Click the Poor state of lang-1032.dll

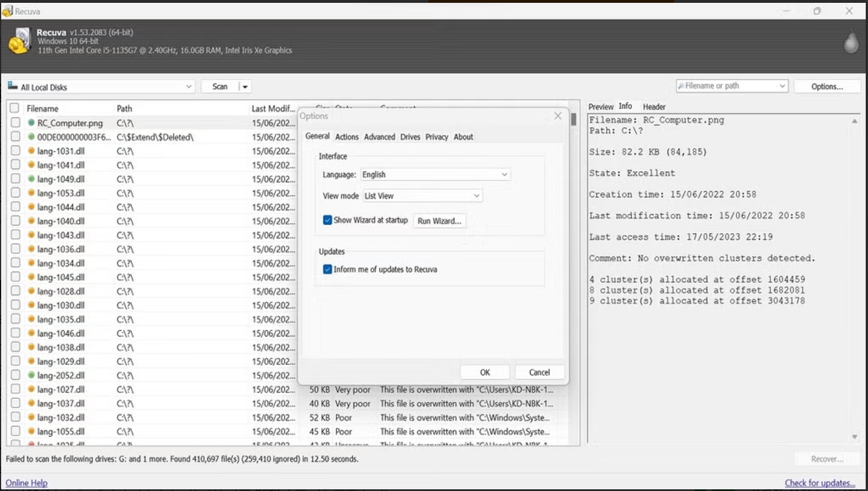[x=344, y=418]
